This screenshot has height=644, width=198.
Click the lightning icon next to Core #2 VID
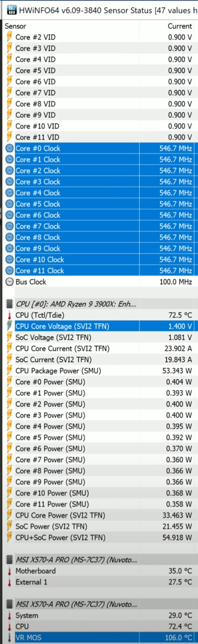tap(9, 37)
